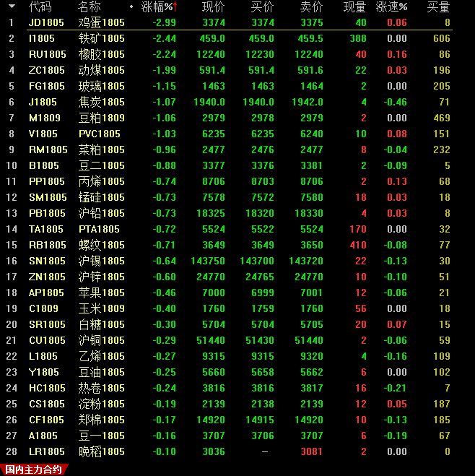Select the 鸡蛋1805 contract row
This screenshot has width=475, height=476.
101,22
